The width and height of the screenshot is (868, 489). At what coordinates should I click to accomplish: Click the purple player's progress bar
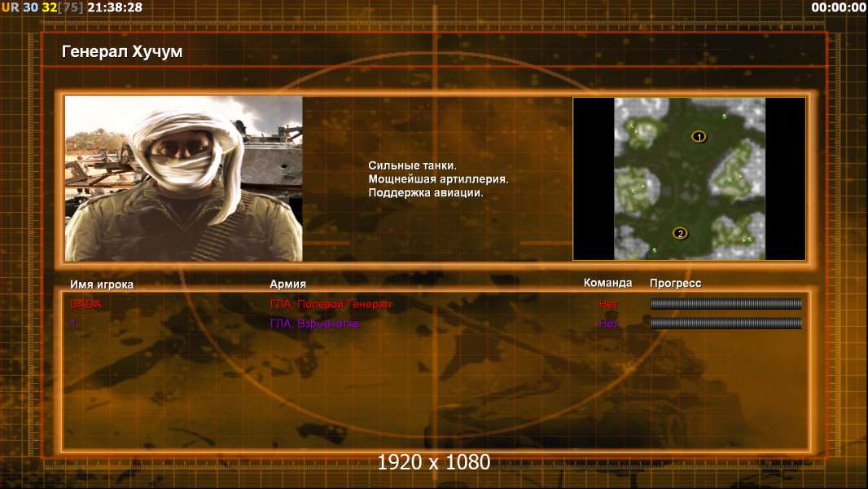(x=726, y=323)
